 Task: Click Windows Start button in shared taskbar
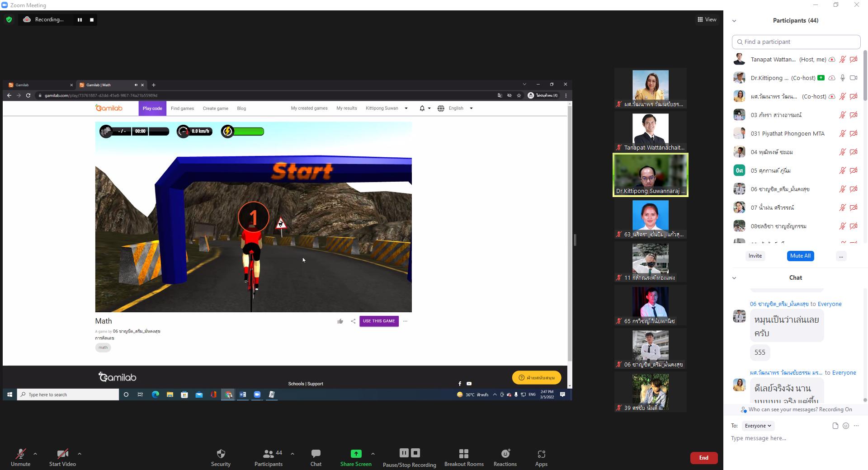point(9,395)
